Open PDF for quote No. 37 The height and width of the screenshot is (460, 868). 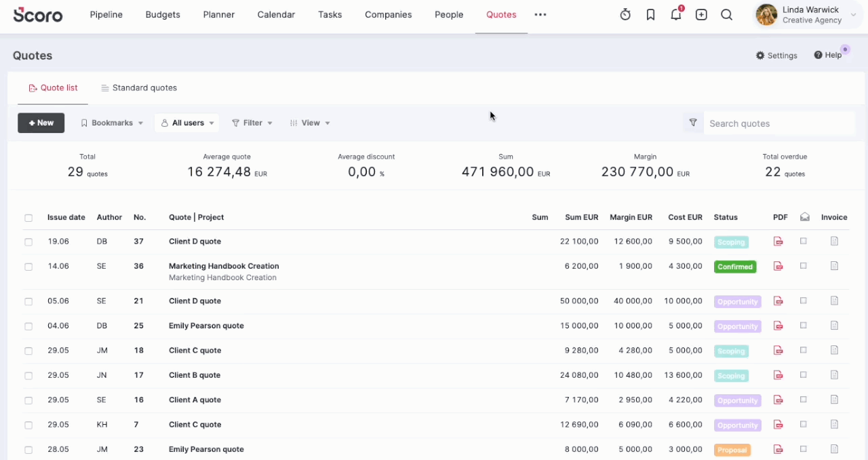coord(778,242)
